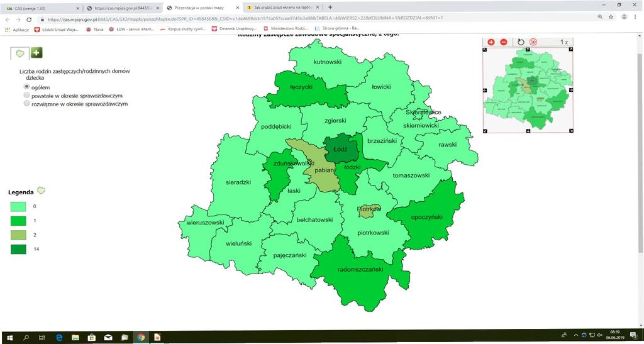Pan minimap to the upper-left corner arrow
This screenshot has height=344, width=644.
coord(485,50)
